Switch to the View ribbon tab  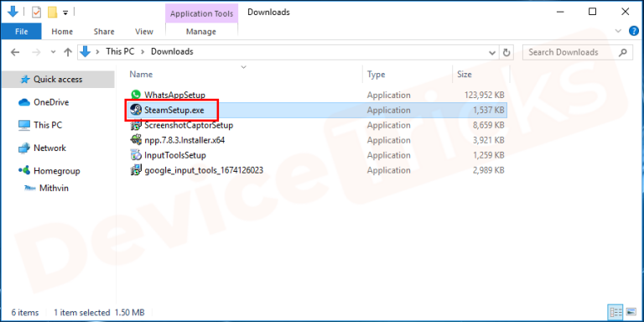[x=143, y=31]
